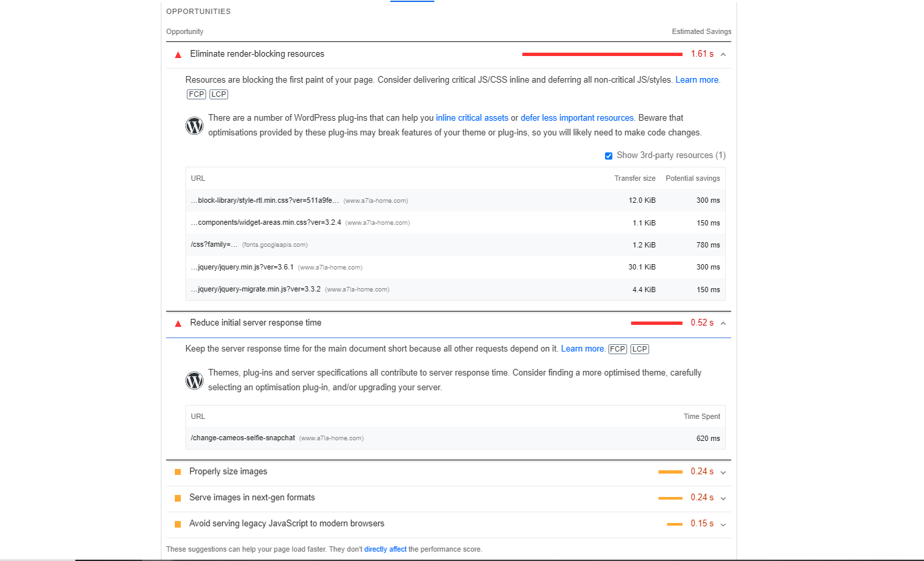924x561 pixels.
Task: Expand Properly size images audit
Action: [723, 472]
